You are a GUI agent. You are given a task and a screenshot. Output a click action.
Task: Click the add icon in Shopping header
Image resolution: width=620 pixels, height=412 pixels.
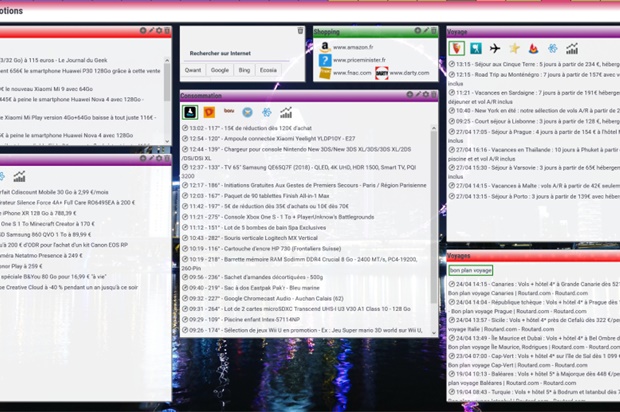[x=418, y=30]
